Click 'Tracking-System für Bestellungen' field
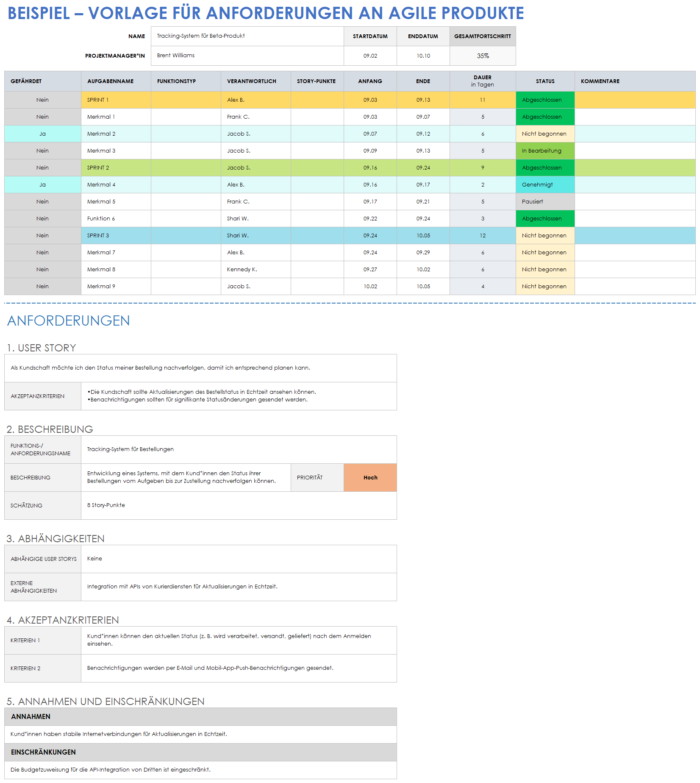 (x=239, y=449)
